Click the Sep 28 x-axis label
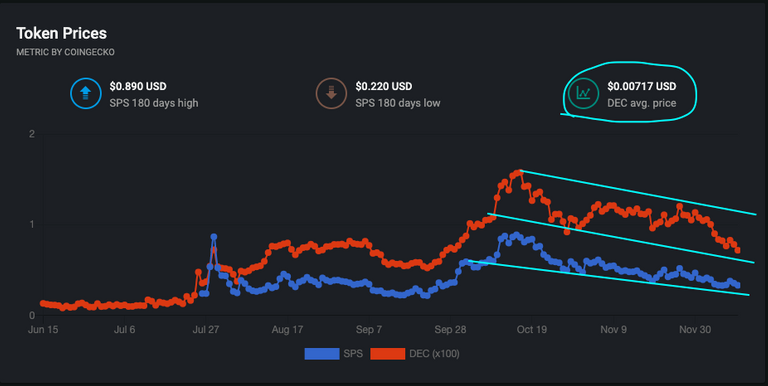 point(450,330)
